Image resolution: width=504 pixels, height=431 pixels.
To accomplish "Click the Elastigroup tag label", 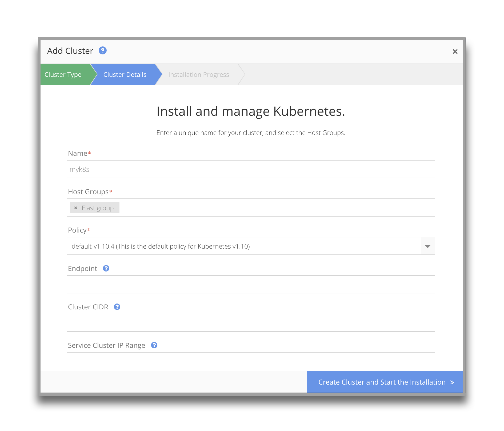I will (98, 208).
